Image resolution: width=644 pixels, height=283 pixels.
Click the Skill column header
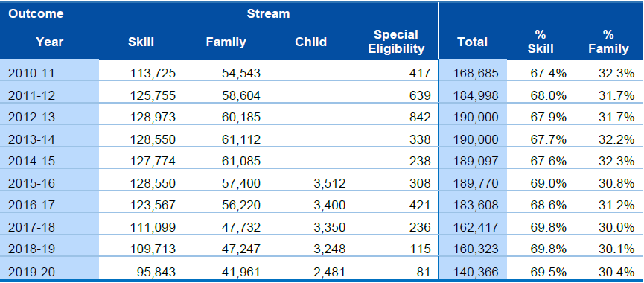[x=141, y=42]
